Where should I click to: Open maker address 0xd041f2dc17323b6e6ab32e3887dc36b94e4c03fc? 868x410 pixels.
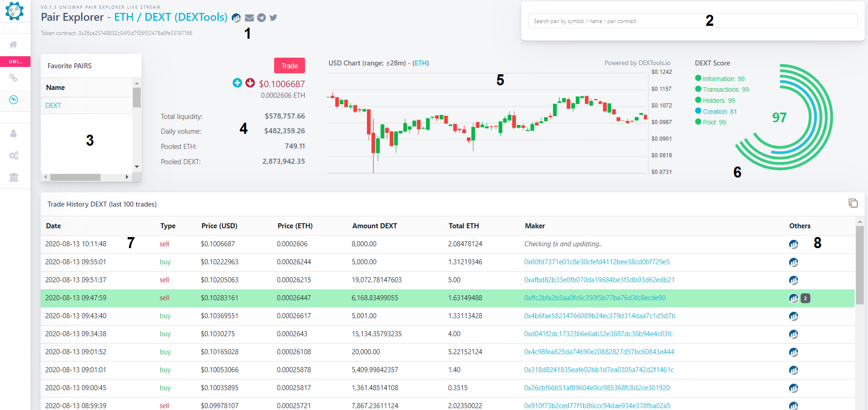pos(599,334)
